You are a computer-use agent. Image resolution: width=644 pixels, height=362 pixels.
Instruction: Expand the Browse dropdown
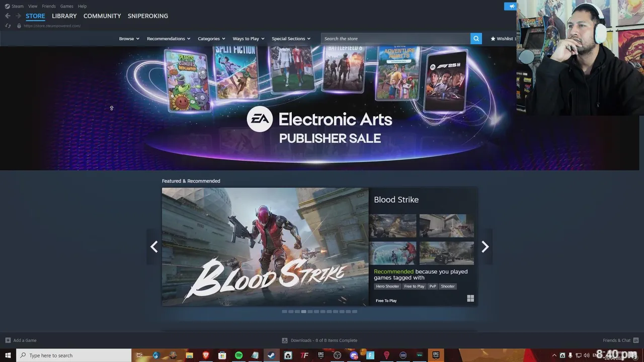tap(129, 39)
